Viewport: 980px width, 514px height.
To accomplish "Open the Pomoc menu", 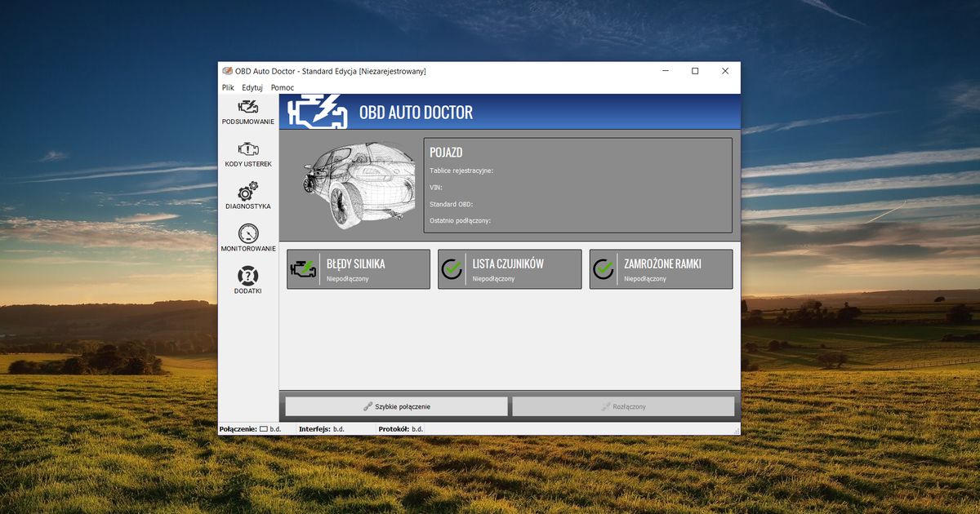I will point(283,87).
